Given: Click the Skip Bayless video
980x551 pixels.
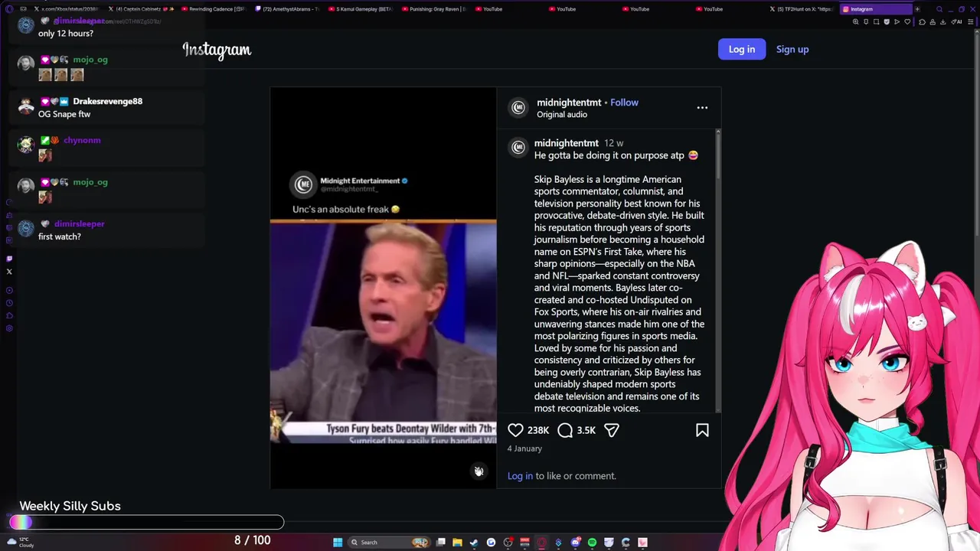Looking at the screenshot, I should point(383,332).
